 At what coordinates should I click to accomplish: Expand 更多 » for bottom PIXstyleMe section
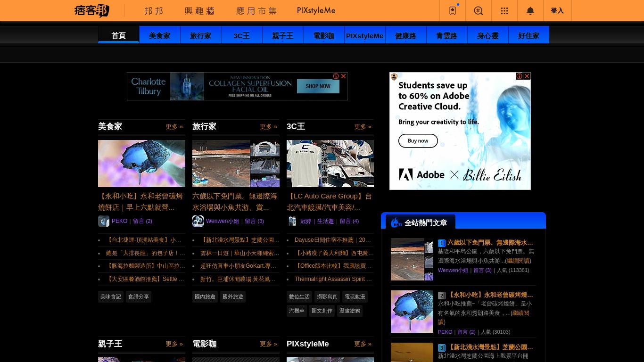pyautogui.click(x=363, y=344)
